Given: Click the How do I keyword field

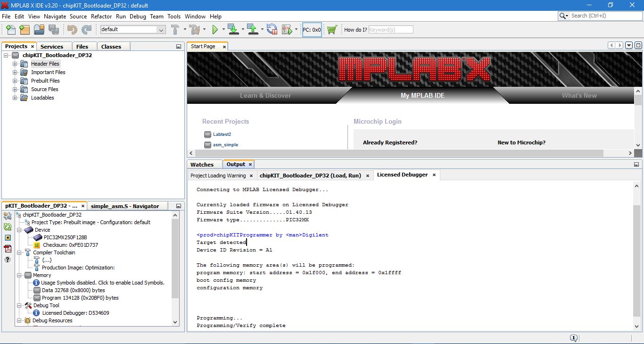Looking at the screenshot, I should [390, 30].
